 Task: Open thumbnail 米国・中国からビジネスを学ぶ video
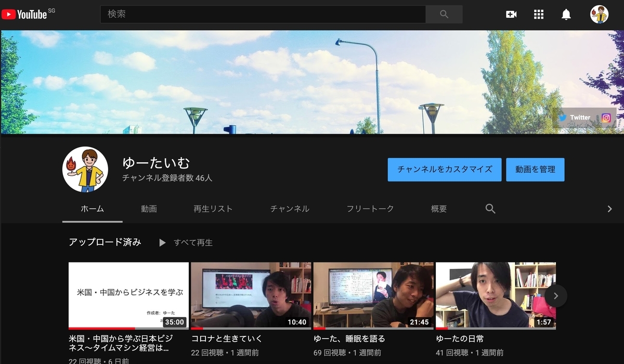click(x=128, y=295)
